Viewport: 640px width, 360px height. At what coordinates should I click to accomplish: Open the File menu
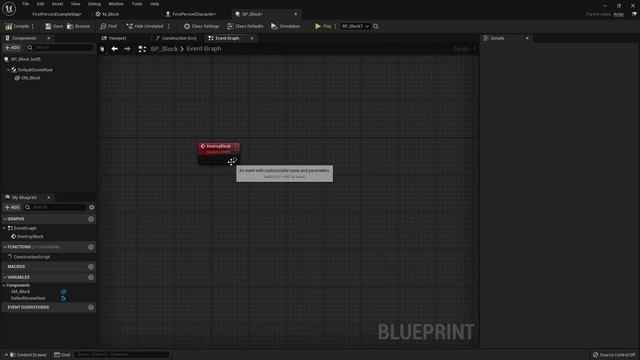pyautogui.click(x=25, y=4)
